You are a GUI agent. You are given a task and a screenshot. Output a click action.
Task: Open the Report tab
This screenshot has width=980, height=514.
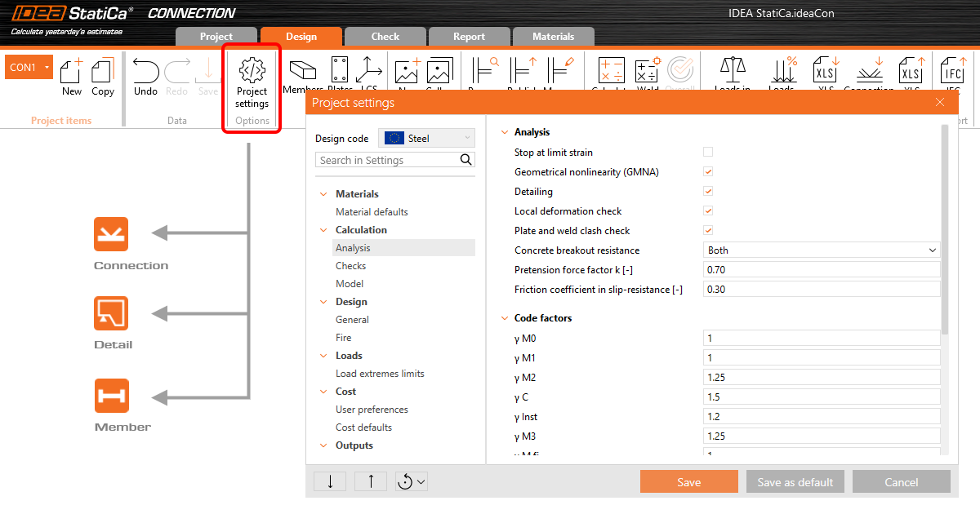click(x=469, y=36)
